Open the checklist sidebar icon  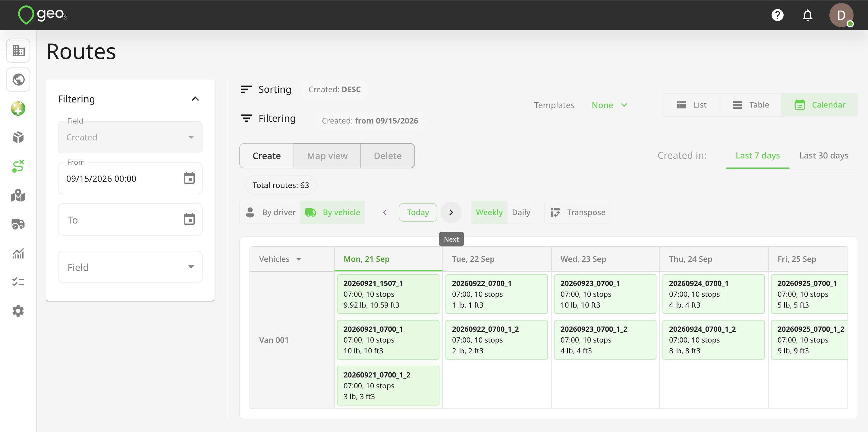[x=18, y=282]
